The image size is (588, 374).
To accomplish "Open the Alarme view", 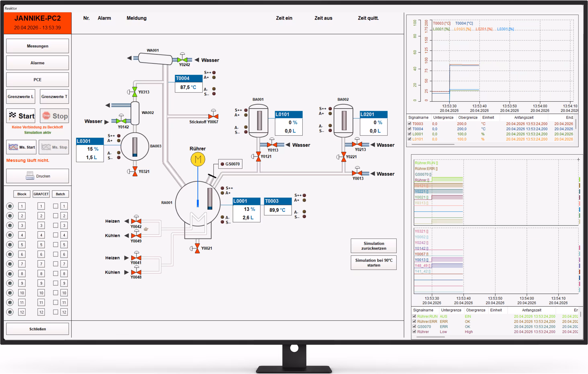I will (x=37, y=63).
